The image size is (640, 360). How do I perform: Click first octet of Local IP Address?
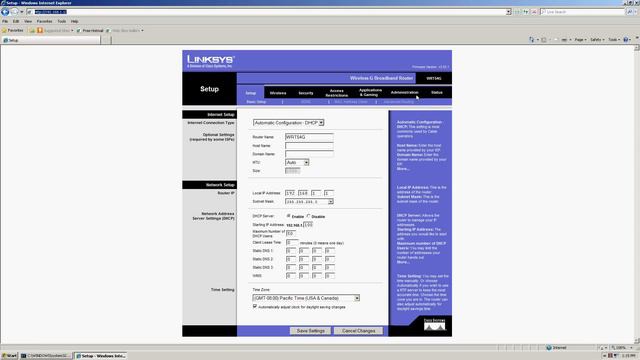(x=290, y=193)
